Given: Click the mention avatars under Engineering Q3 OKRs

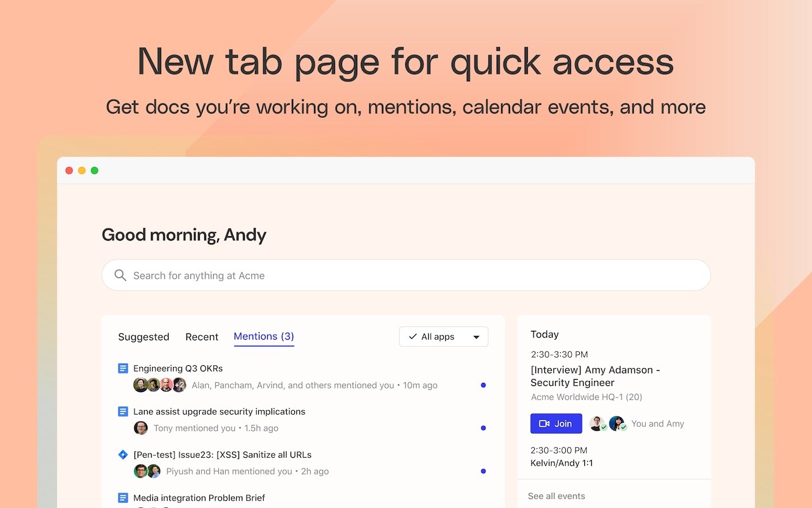Looking at the screenshot, I should click(159, 385).
